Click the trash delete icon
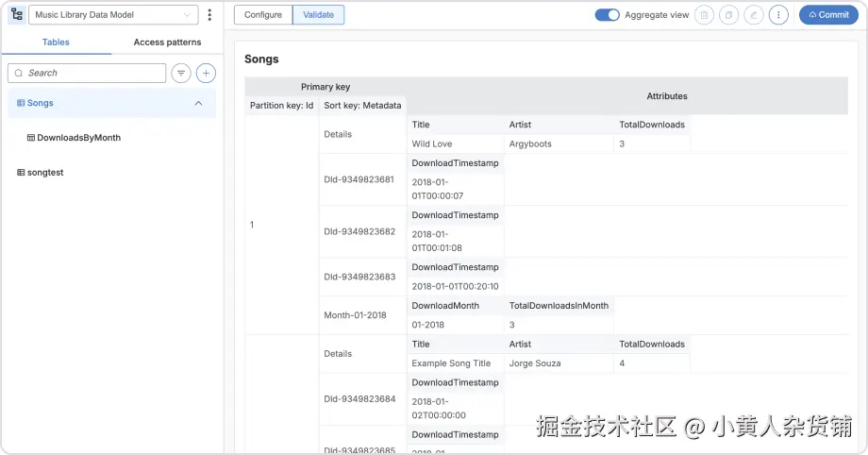 point(704,15)
